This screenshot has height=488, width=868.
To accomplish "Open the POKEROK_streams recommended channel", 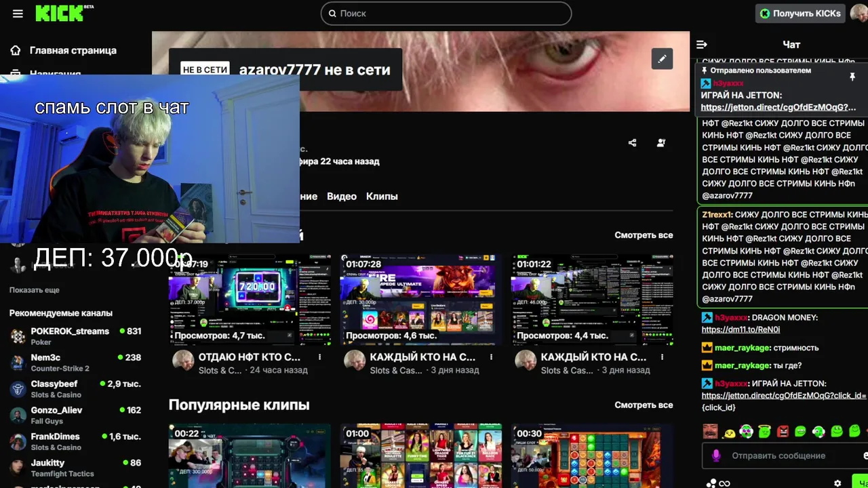I will 76,336.
